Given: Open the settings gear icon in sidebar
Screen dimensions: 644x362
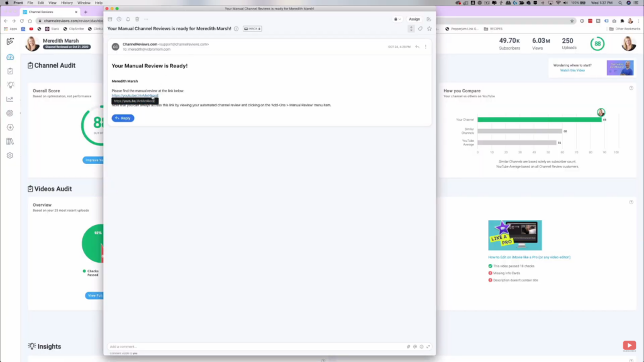Looking at the screenshot, I should pos(10,156).
